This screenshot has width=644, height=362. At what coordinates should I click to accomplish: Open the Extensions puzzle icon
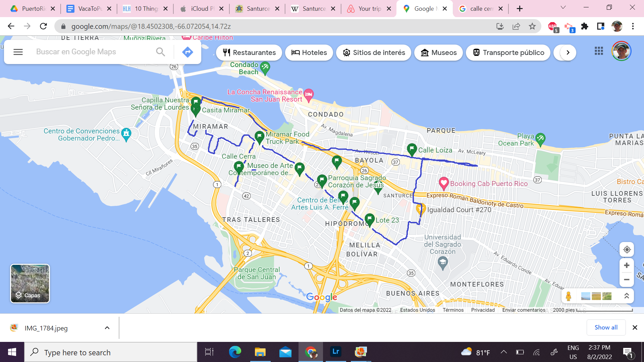585,26
